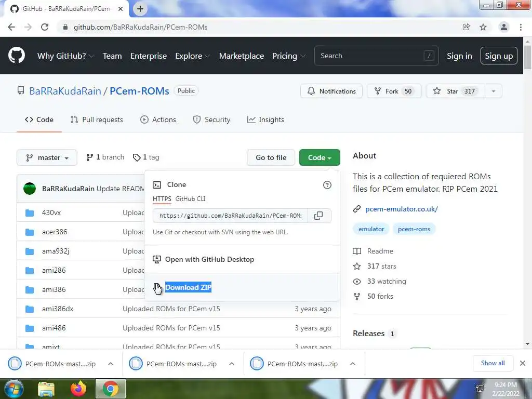Click first PCem-ROMs zip download file icon
532x399 pixels.
point(15,364)
